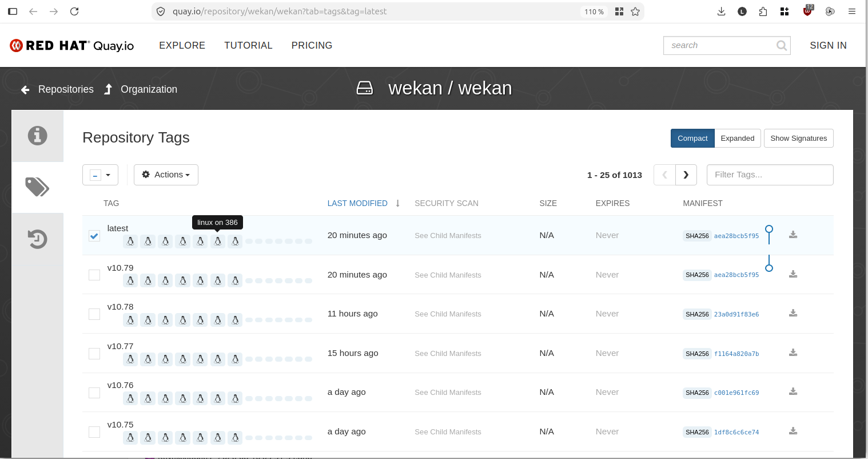This screenshot has width=868, height=459.
Task: Open the Tutorial menu item
Action: (248, 46)
